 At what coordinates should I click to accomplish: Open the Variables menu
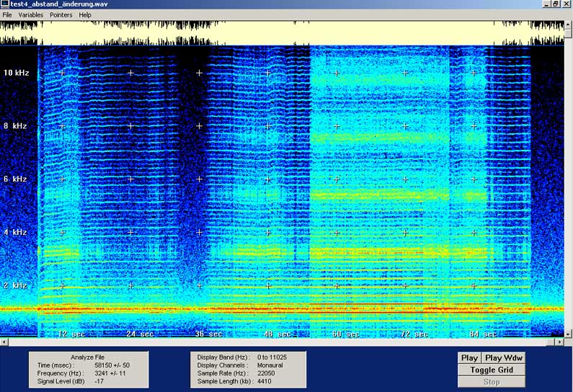[x=30, y=14]
